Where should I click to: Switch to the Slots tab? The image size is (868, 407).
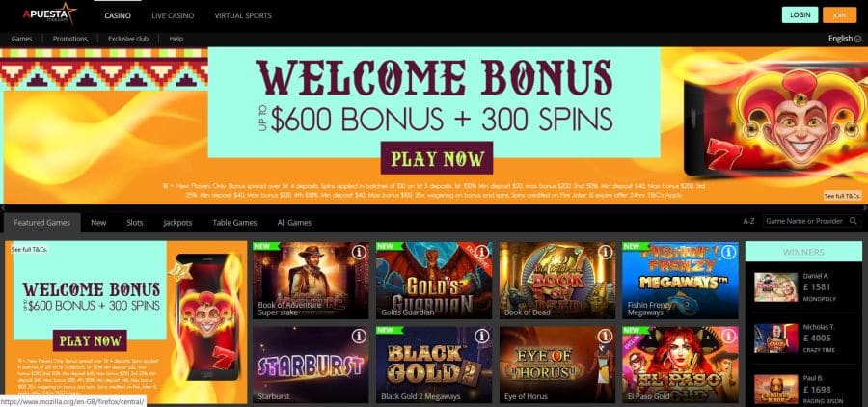[x=134, y=223]
